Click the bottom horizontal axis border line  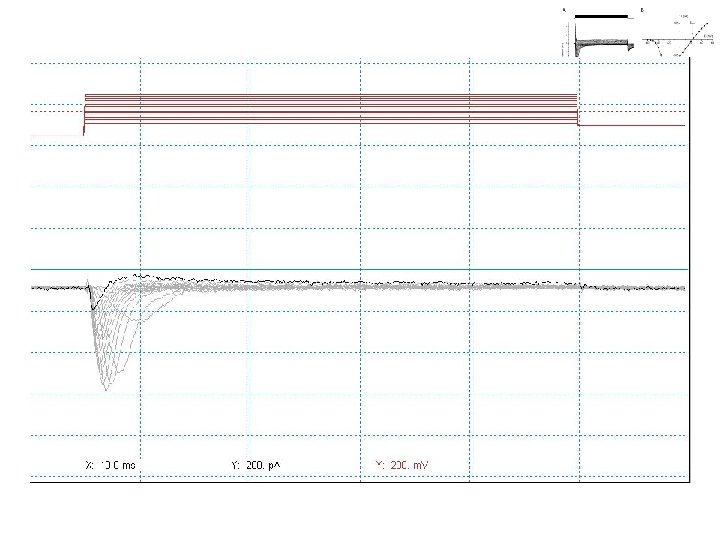click(360, 482)
